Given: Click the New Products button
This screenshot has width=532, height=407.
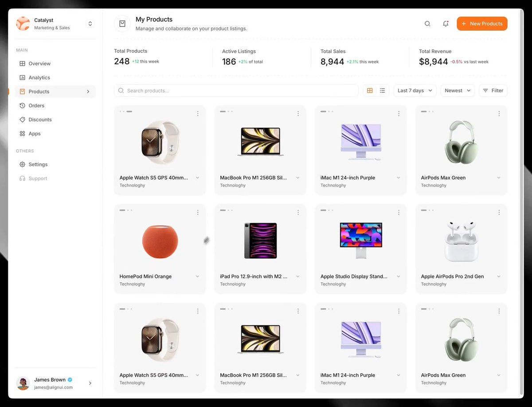Looking at the screenshot, I should pyautogui.click(x=482, y=24).
